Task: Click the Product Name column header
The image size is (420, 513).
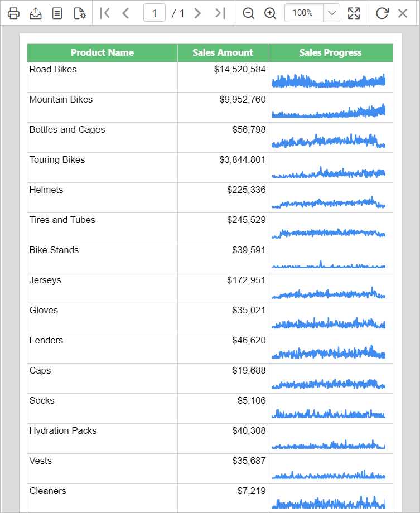Action: [102, 52]
